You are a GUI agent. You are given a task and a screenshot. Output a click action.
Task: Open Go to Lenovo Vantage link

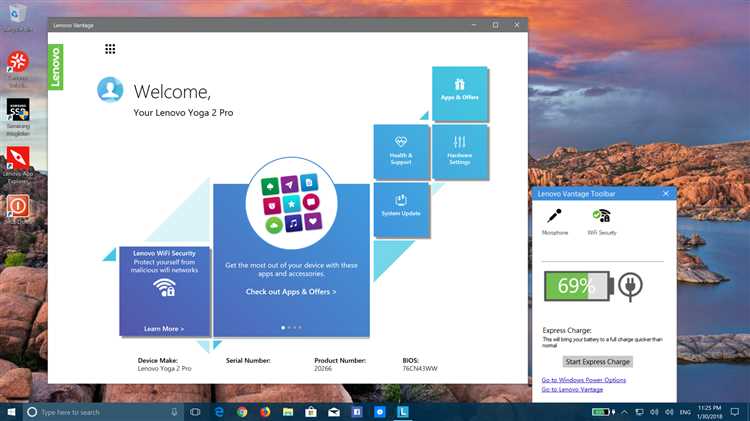pyautogui.click(x=572, y=389)
